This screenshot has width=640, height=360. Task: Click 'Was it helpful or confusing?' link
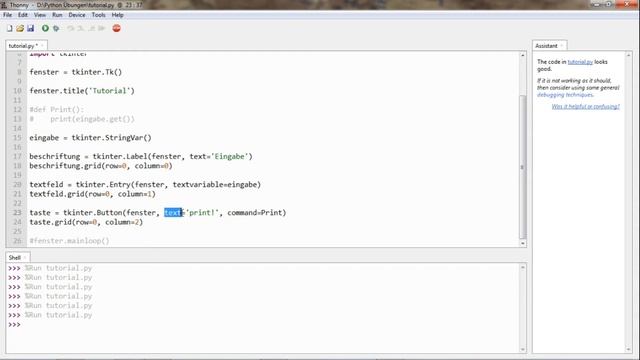point(585,107)
